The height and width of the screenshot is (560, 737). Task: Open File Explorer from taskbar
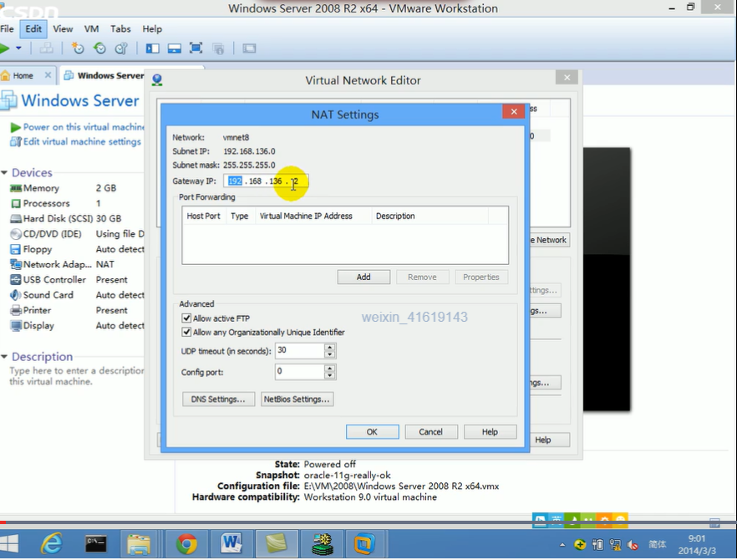click(x=139, y=544)
